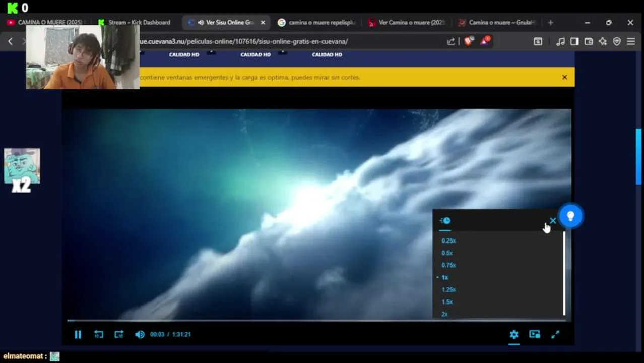This screenshot has height=363, width=644.
Task: Skip the video forward 10 seconds
Action: click(x=119, y=334)
